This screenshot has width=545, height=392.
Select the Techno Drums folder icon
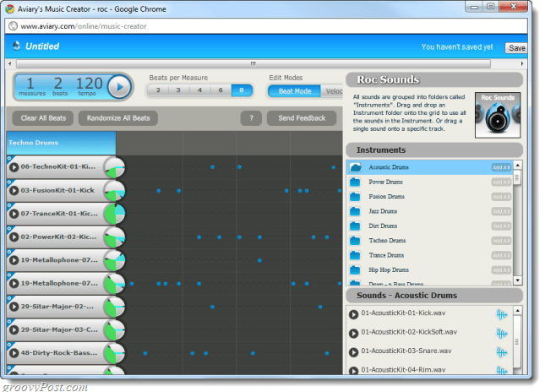click(x=355, y=241)
